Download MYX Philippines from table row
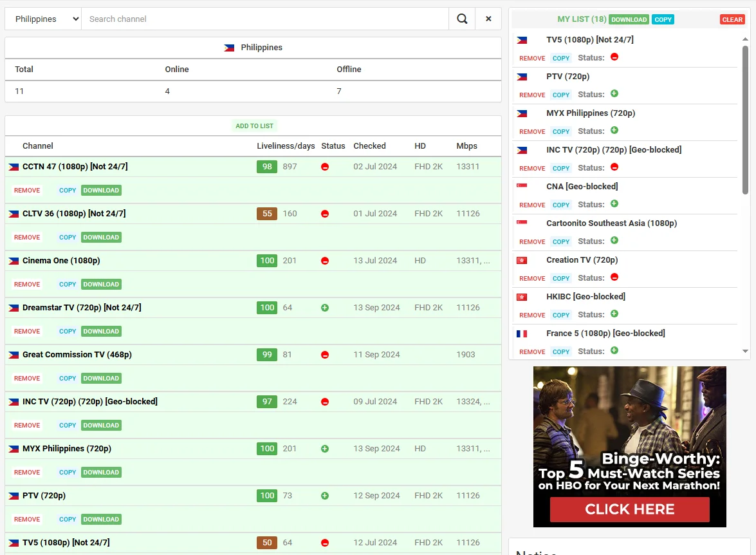The width and height of the screenshot is (756, 555). click(101, 472)
